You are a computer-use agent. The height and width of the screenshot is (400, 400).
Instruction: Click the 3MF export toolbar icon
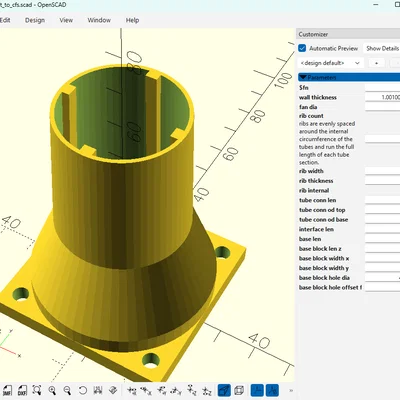pyautogui.click(x=7, y=390)
